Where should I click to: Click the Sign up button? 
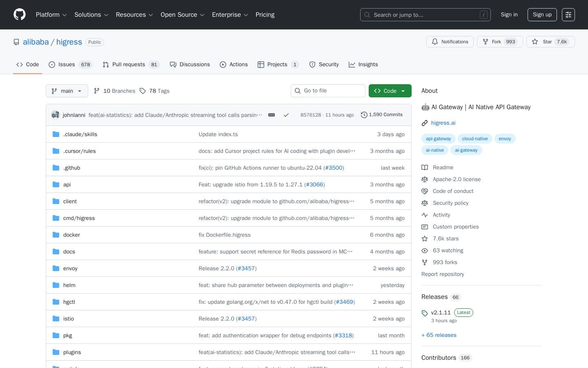542,15
